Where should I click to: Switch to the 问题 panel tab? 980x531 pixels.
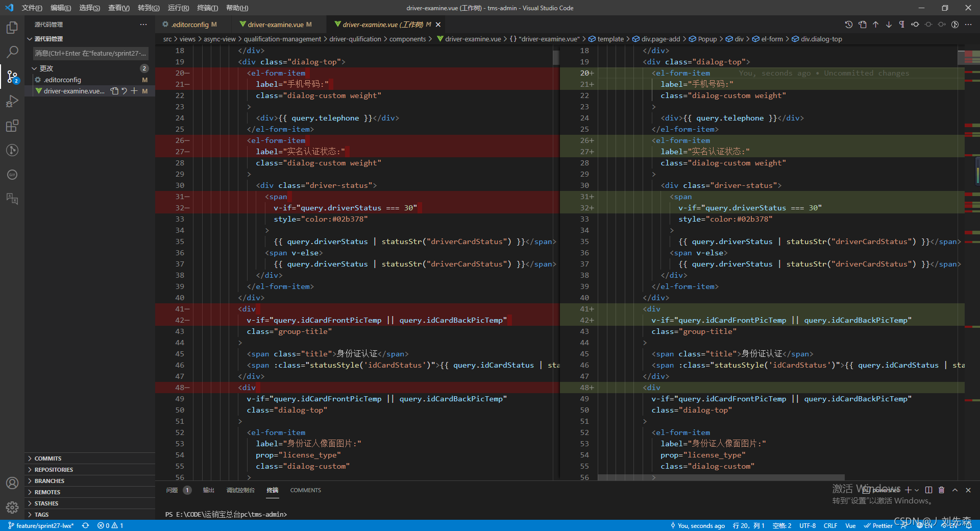[x=178, y=490]
